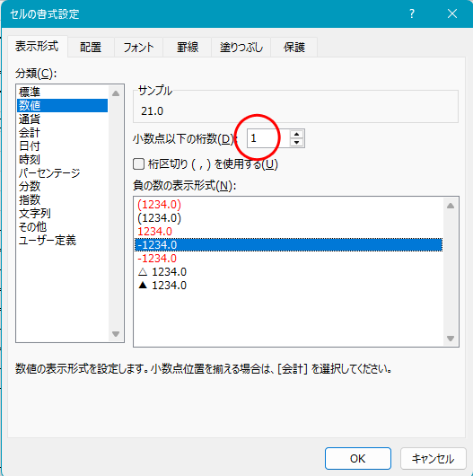
Task: Click the キャンセル button
Action: [x=433, y=458]
